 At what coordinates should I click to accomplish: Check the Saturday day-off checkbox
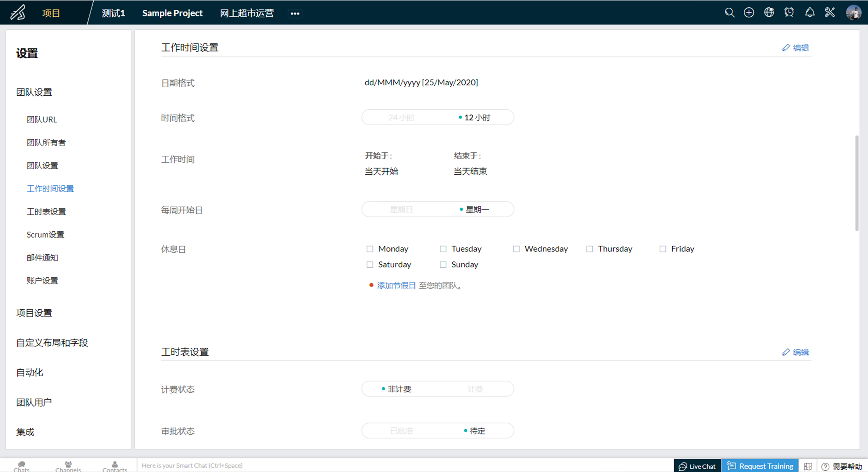(x=370, y=265)
